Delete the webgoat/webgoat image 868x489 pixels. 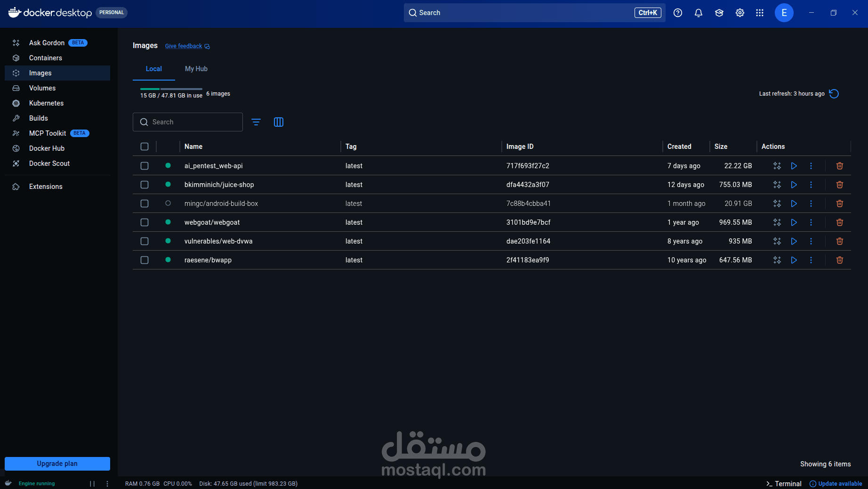pos(840,222)
